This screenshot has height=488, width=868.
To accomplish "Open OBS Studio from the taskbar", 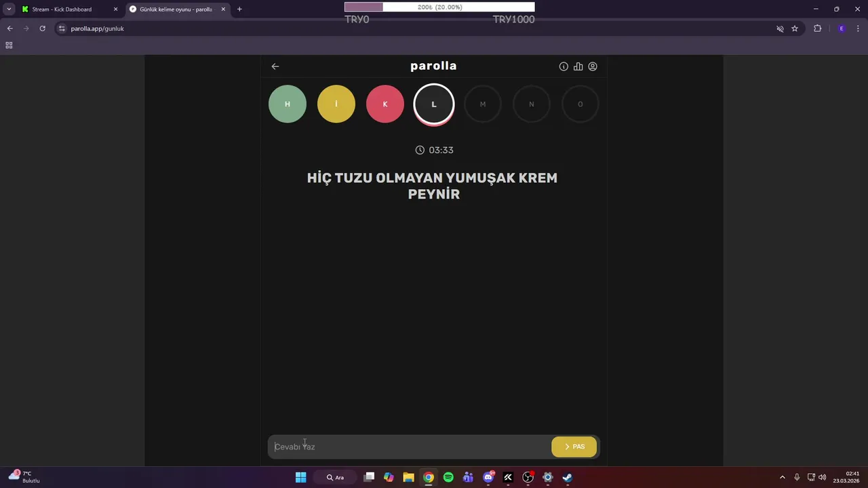I will 528,477.
